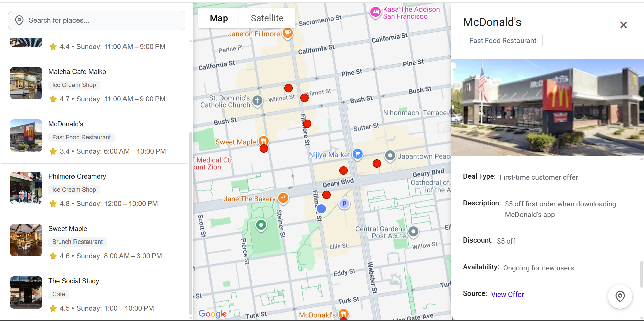
Task: Click "3.4 • Sunday: 6:00 AM – 10:00 PM" text
Action: click(x=113, y=151)
